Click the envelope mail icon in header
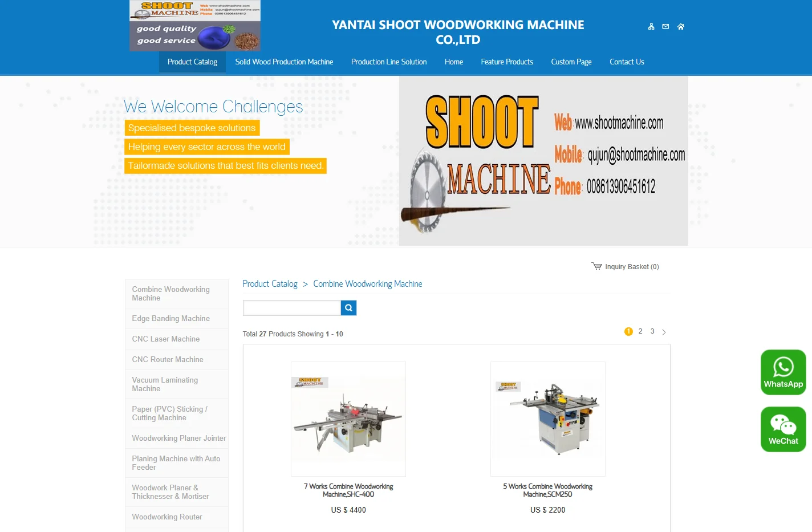Viewport: 812px width, 532px height. (665, 27)
